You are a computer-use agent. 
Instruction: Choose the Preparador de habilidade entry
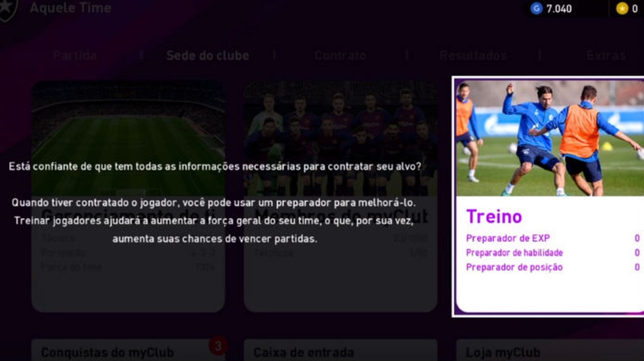pos(552,252)
